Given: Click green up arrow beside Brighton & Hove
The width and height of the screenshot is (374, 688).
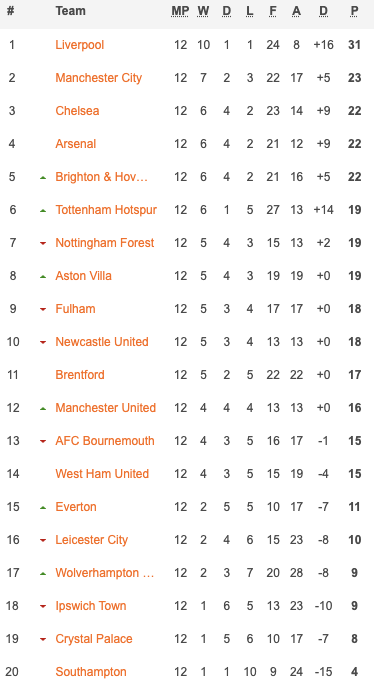Looking at the screenshot, I should (43, 178).
